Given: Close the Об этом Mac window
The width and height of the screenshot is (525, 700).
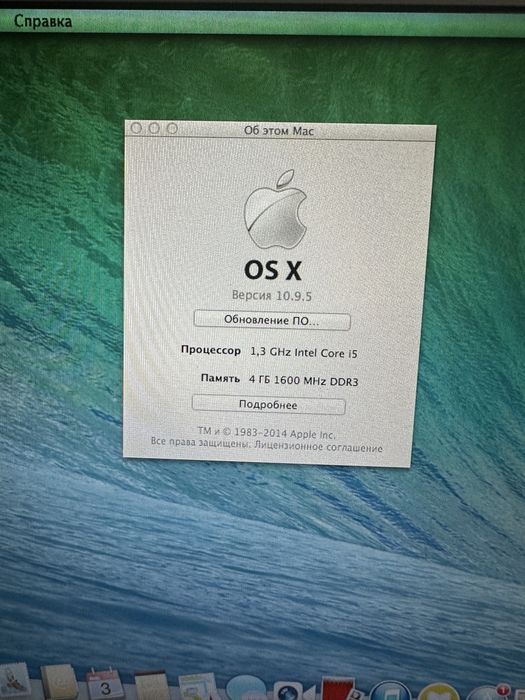Looking at the screenshot, I should tap(136, 128).
